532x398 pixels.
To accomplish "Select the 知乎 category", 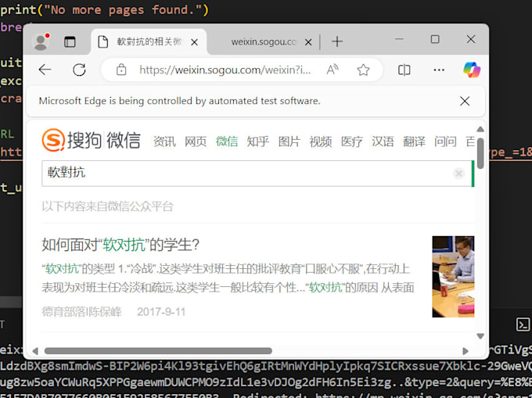I will [258, 142].
